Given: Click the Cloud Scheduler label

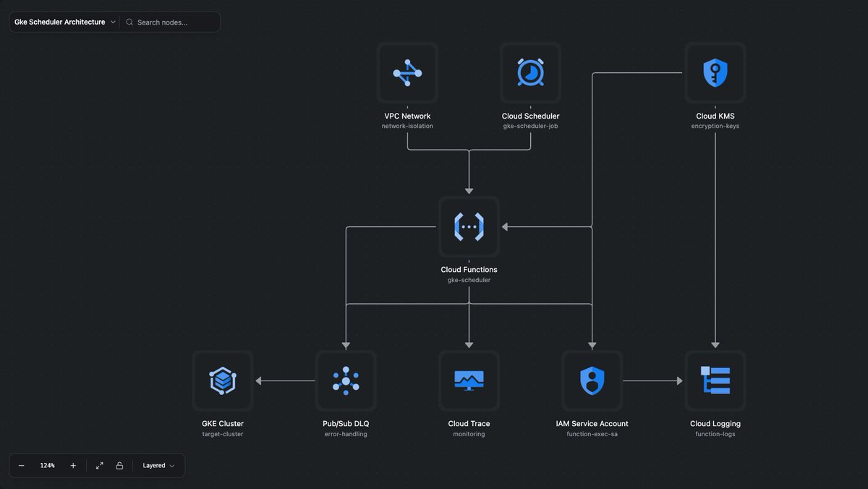Looking at the screenshot, I should point(530,116).
